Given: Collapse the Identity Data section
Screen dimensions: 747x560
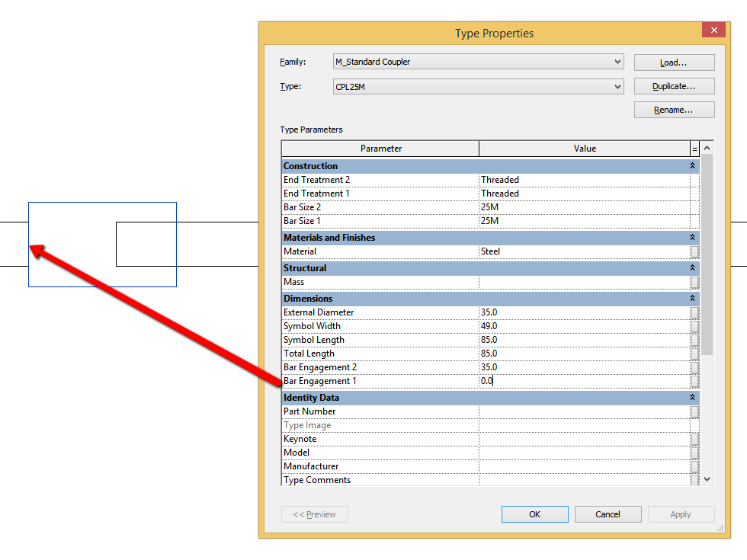Looking at the screenshot, I should coord(691,397).
